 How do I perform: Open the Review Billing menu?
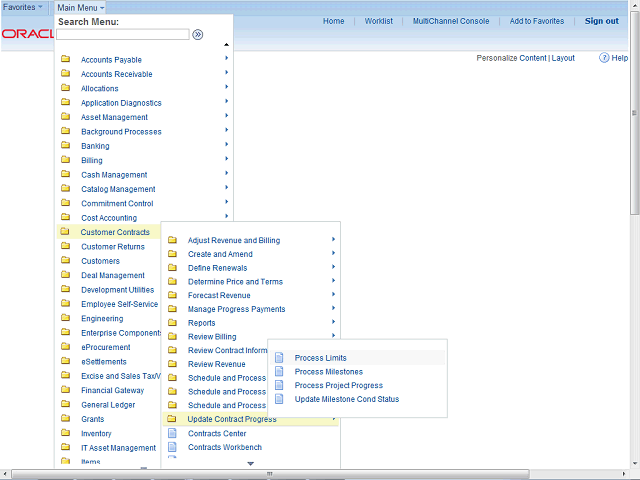click(x=212, y=337)
